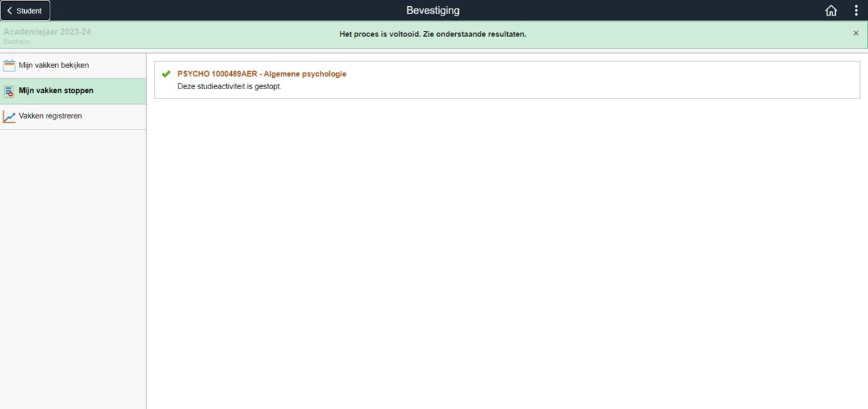
Task: Click the Home icon in the header
Action: (x=831, y=11)
